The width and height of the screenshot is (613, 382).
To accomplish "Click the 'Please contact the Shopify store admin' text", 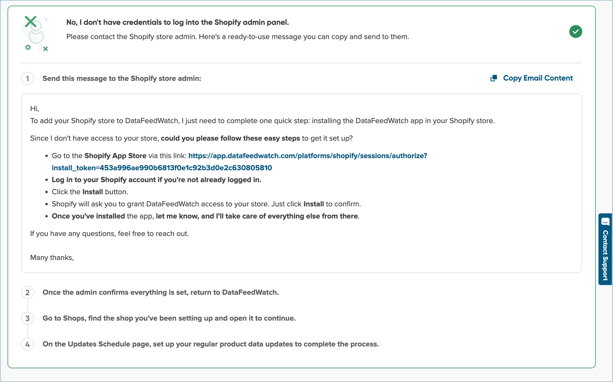I will [x=237, y=37].
